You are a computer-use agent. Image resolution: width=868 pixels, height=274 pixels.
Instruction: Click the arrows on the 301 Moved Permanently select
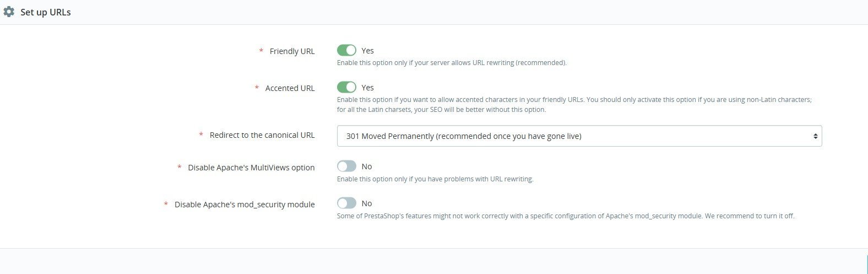pos(815,136)
